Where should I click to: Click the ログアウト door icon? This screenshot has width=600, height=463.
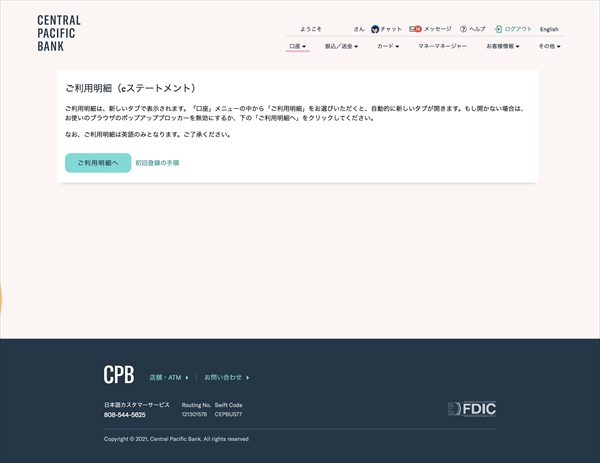click(x=498, y=29)
